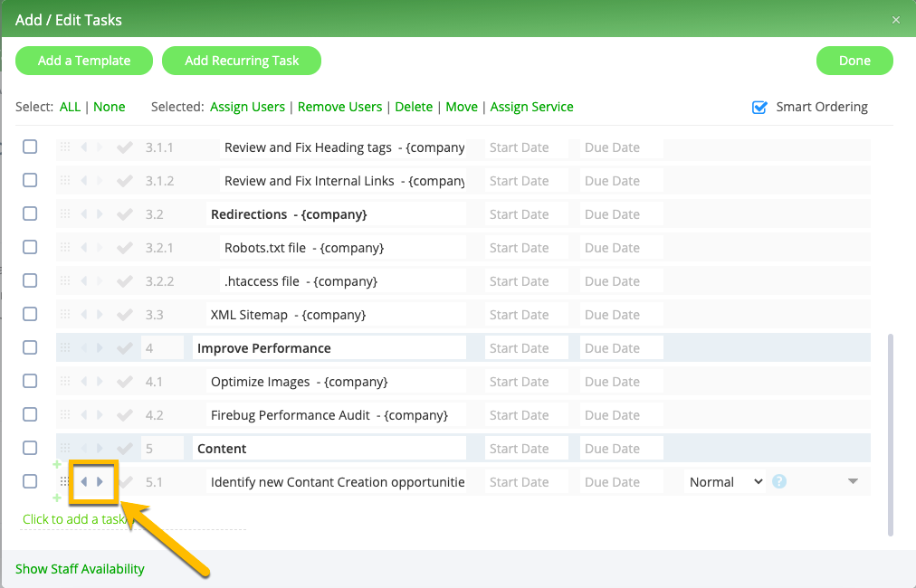916x588 pixels.
Task: Click 'Click to add a task' field
Action: click(133, 519)
